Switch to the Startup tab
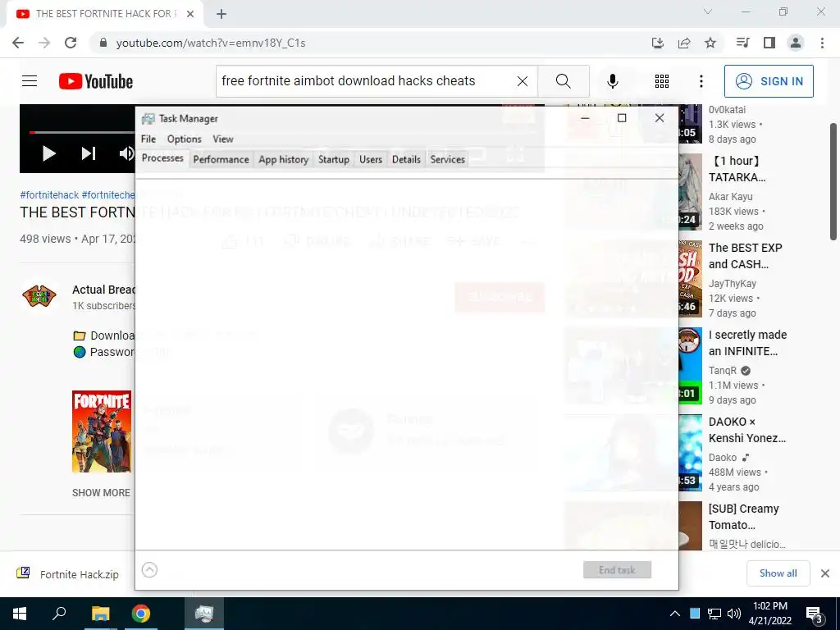The image size is (840, 630). point(334,160)
